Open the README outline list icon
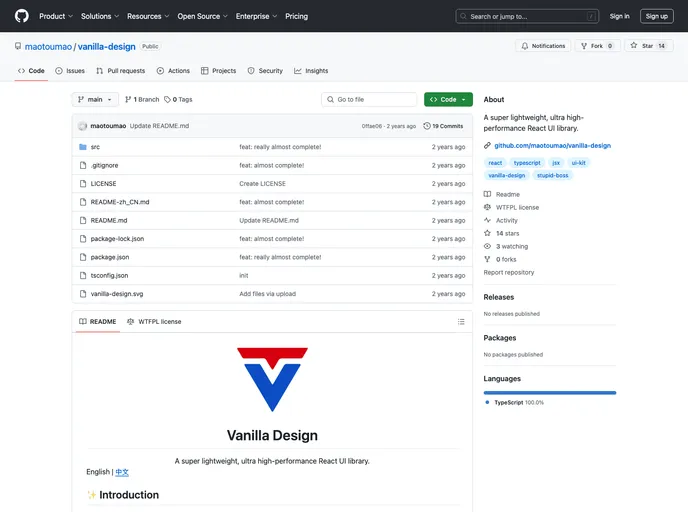This screenshot has width=688, height=512. point(461,322)
